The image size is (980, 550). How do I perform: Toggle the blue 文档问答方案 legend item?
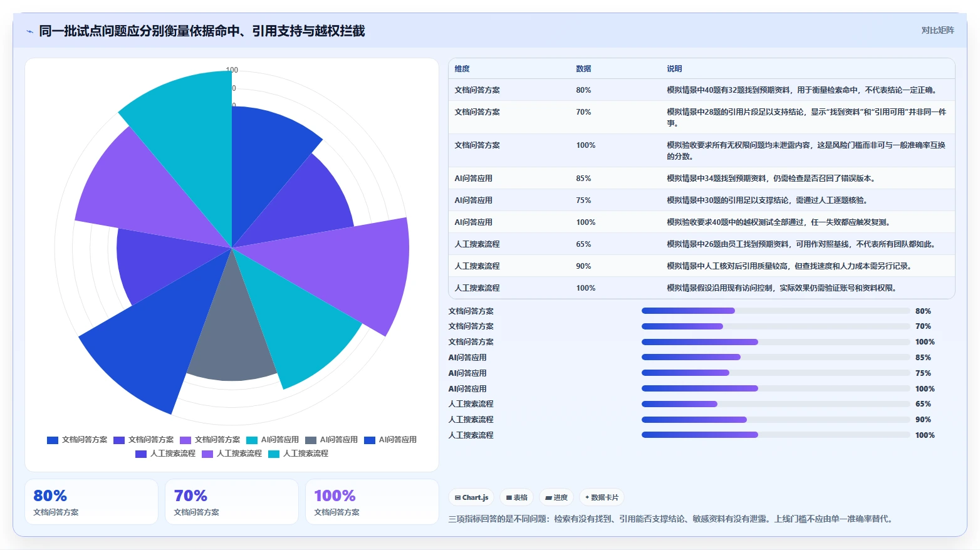point(77,440)
